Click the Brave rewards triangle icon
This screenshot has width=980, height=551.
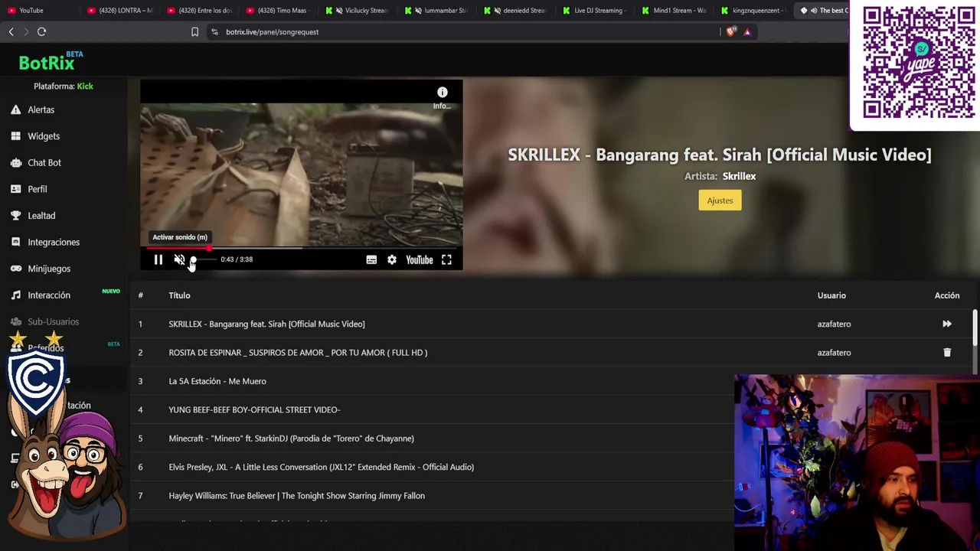(x=747, y=31)
